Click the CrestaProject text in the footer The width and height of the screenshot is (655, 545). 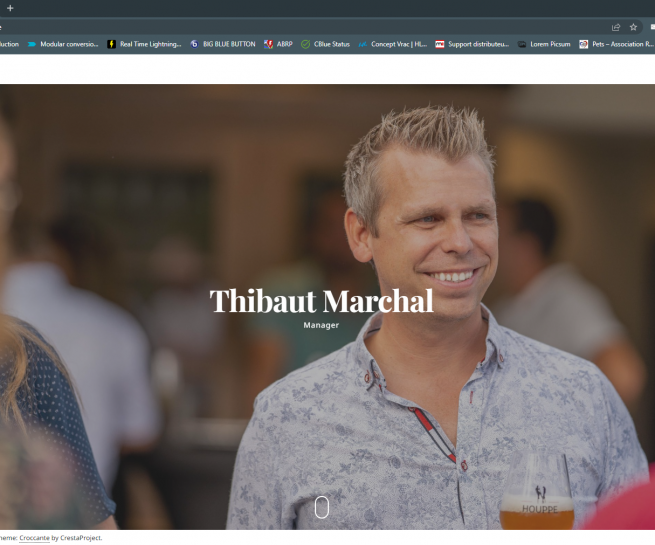click(x=81, y=538)
